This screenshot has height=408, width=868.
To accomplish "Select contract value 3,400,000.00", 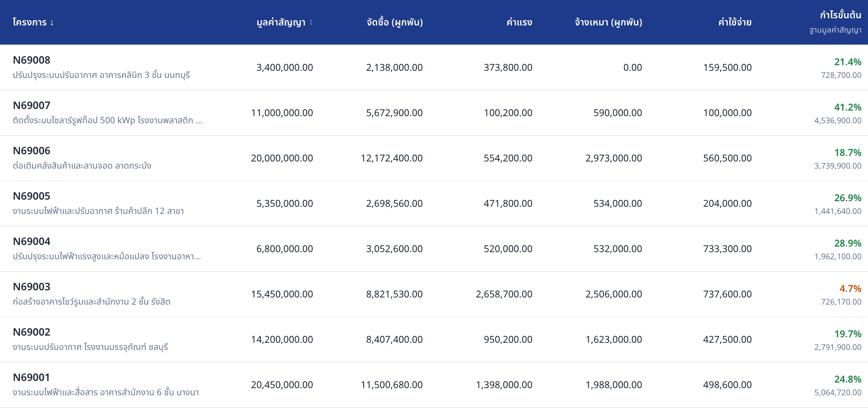I will (x=285, y=68).
